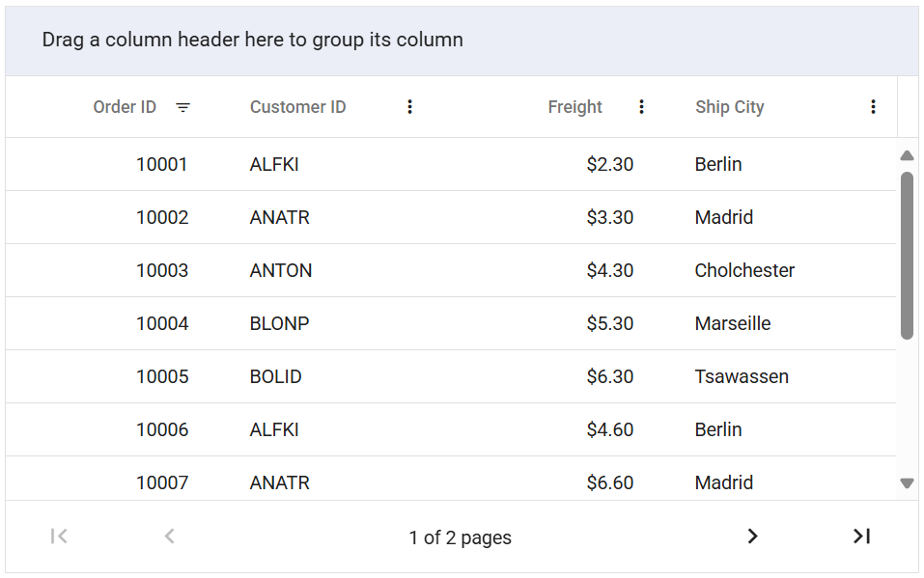Click scrollbar up arrow

(x=907, y=155)
